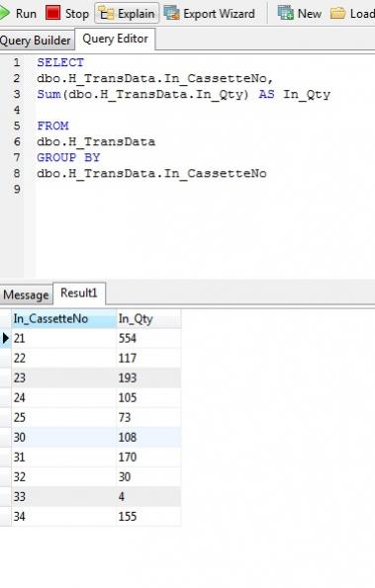Click line number 4 in the gutter
375x588 pixels.
(17, 110)
